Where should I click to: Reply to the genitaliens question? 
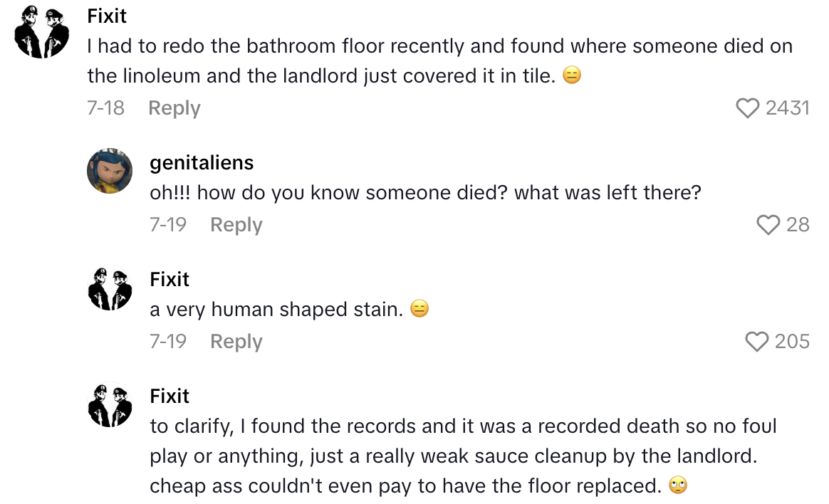click(x=235, y=225)
